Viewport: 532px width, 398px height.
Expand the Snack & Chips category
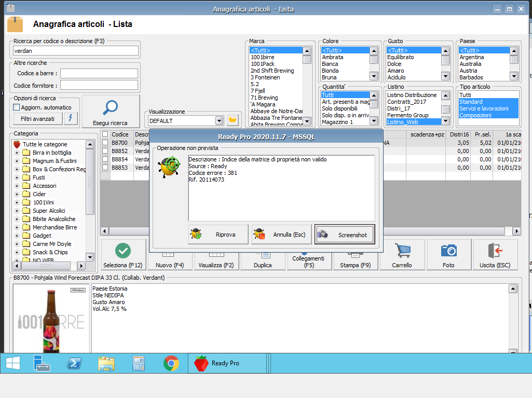coord(17,252)
